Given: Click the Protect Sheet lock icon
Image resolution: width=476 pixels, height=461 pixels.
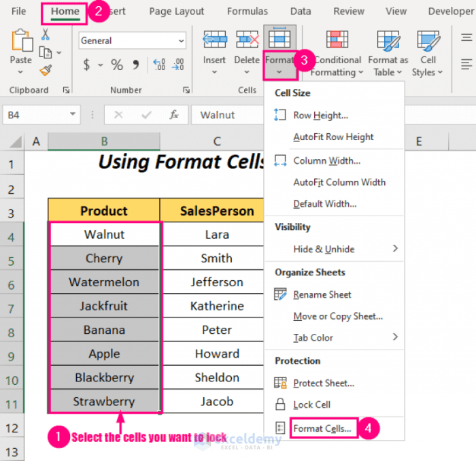Looking at the screenshot, I should coord(280,383).
